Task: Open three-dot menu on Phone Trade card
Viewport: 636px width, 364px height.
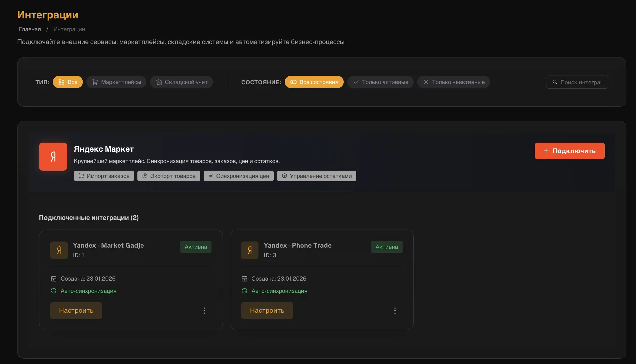Action: point(395,311)
